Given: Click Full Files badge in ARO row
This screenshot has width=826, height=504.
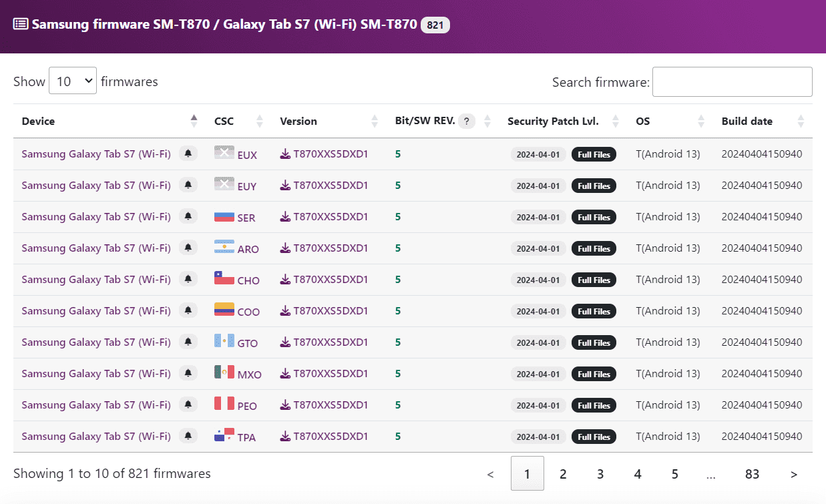Looking at the screenshot, I should pos(594,248).
